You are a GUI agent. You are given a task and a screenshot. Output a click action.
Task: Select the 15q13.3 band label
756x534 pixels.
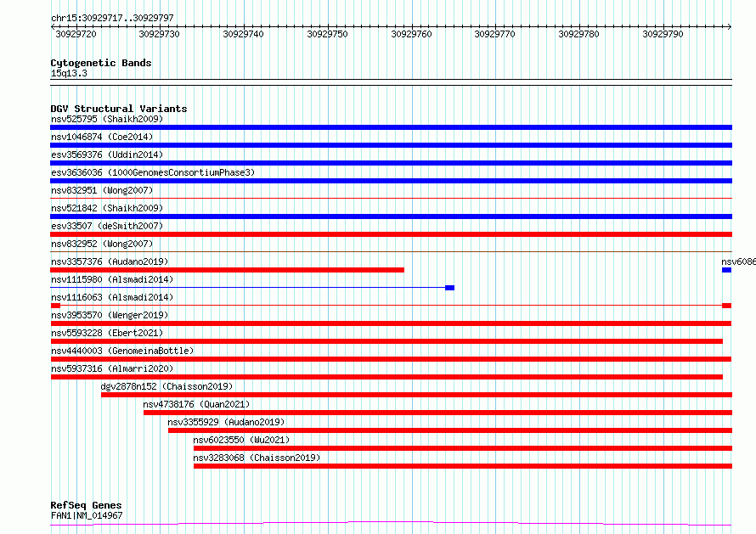click(x=69, y=73)
